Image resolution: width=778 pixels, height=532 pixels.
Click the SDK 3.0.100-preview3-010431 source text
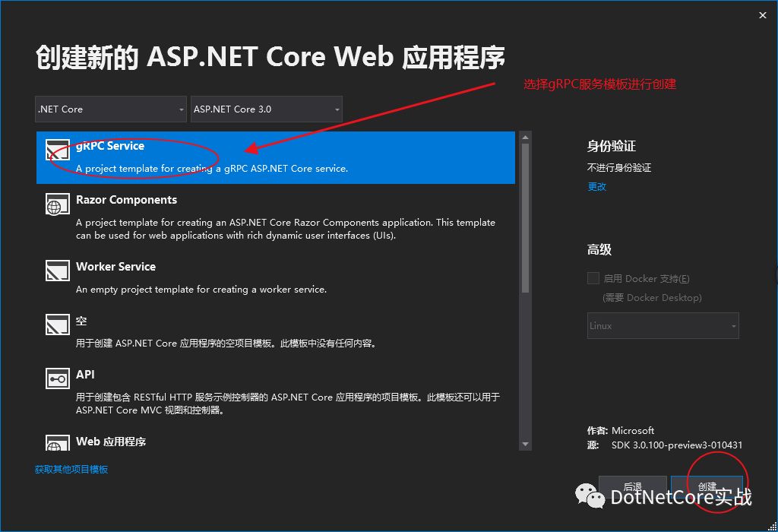pos(677,445)
